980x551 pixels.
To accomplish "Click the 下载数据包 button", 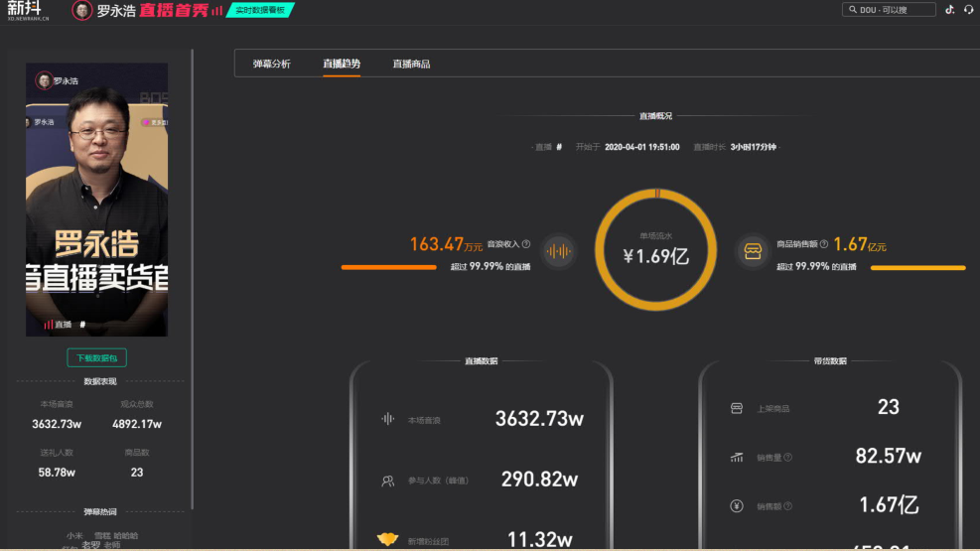I will click(x=97, y=358).
